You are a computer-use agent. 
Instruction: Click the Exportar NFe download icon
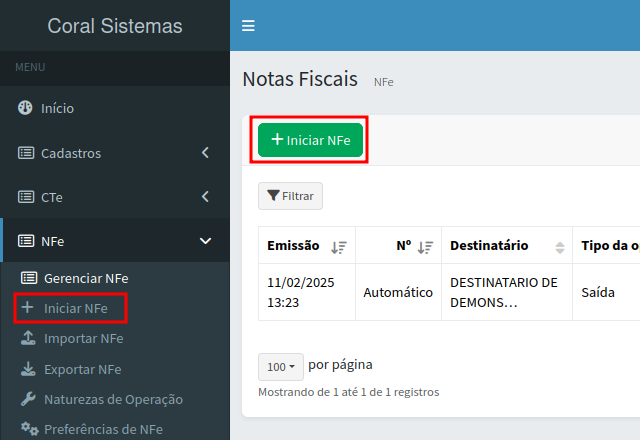28,369
